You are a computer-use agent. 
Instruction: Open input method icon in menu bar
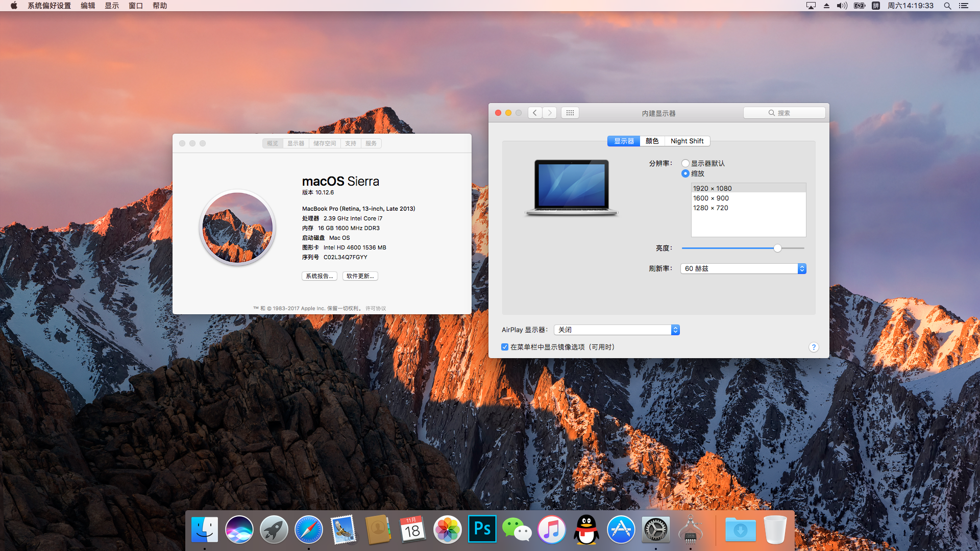coord(876,6)
